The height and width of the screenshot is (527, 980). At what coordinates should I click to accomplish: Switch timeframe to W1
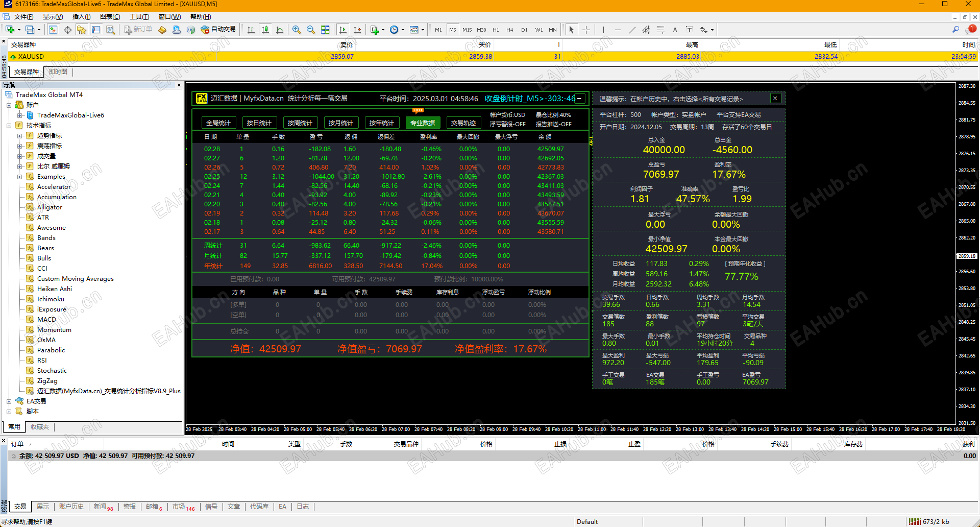(x=539, y=30)
